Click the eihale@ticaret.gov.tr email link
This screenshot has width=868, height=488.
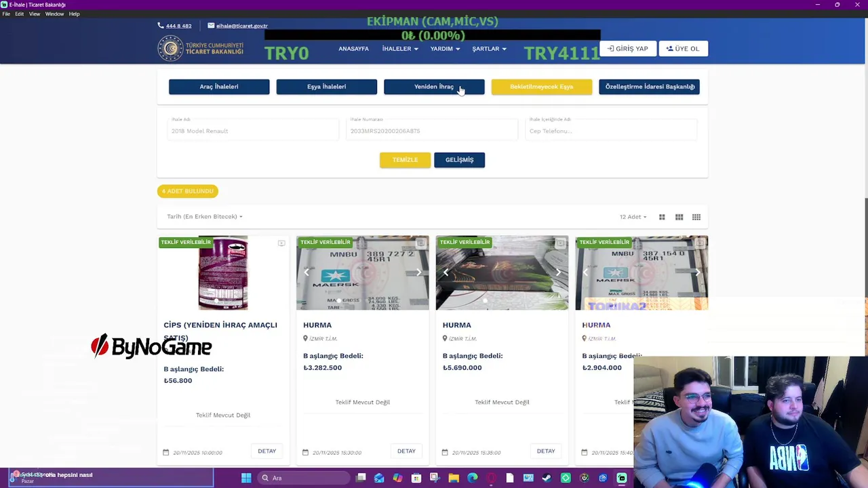tap(241, 26)
